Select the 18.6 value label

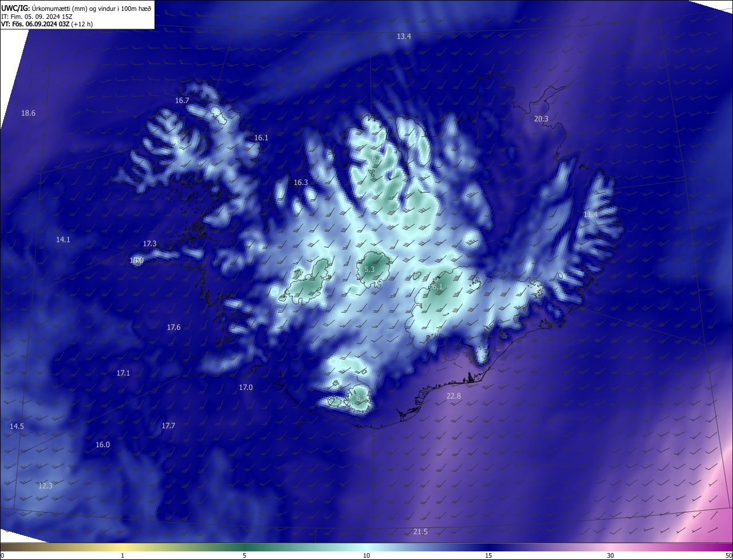click(x=28, y=113)
